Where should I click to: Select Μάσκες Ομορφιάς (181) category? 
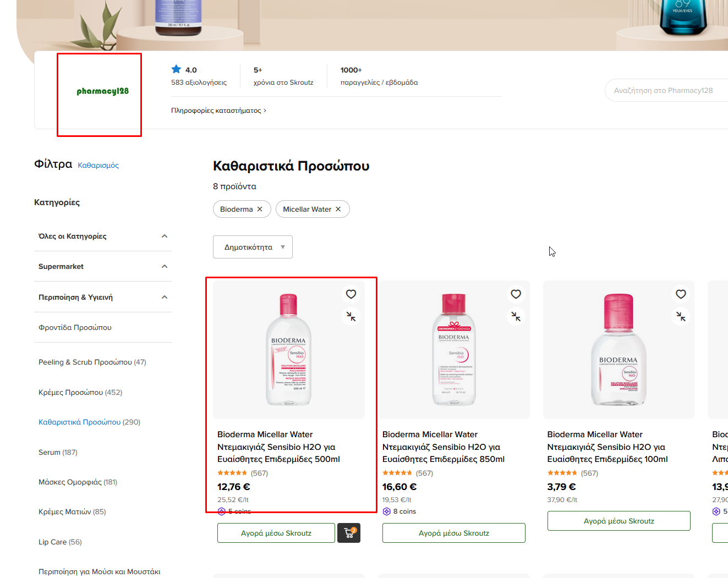click(x=78, y=482)
